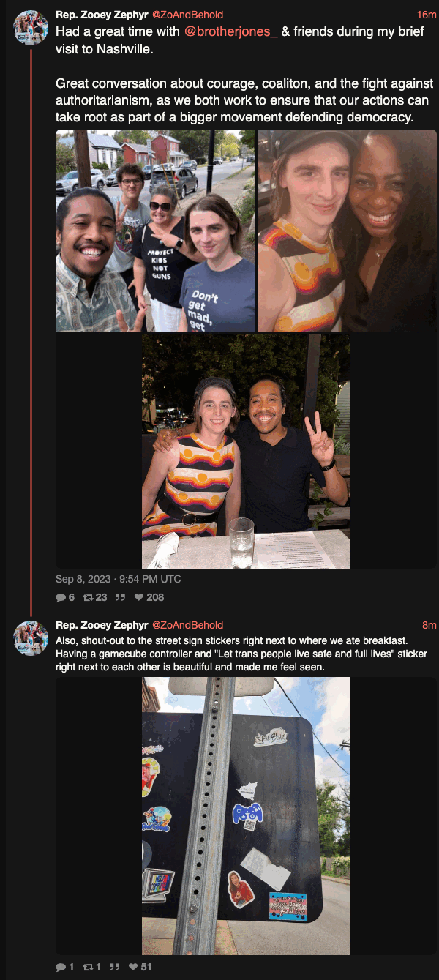Click the reply icon on the first tweet
Image resolution: width=439 pixels, height=980 pixels.
pos(61,597)
